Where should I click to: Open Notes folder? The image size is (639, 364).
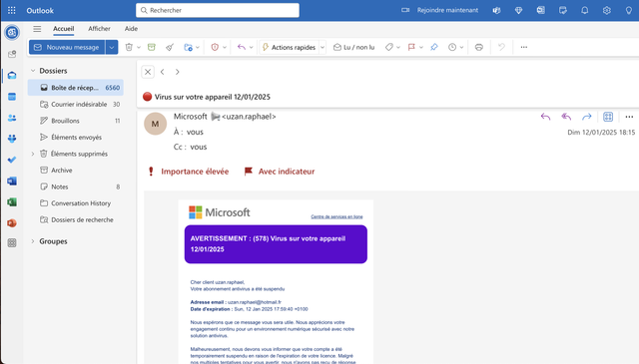(x=76, y=186)
